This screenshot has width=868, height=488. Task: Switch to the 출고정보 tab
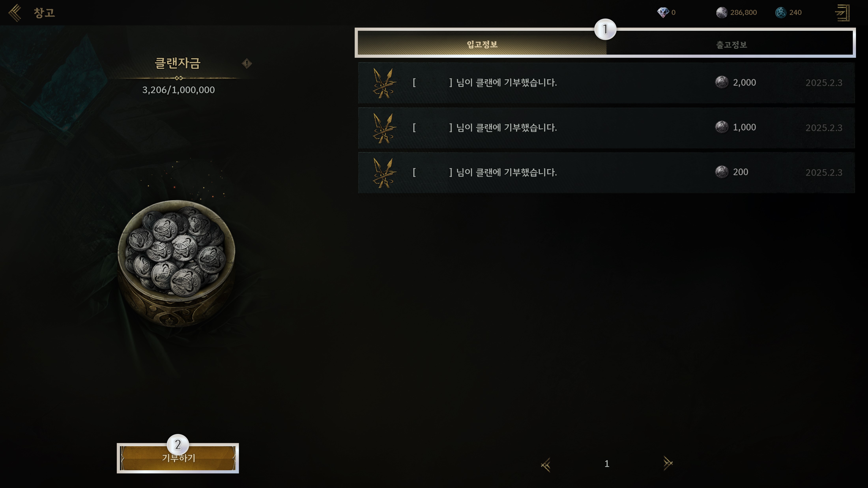tap(731, 44)
